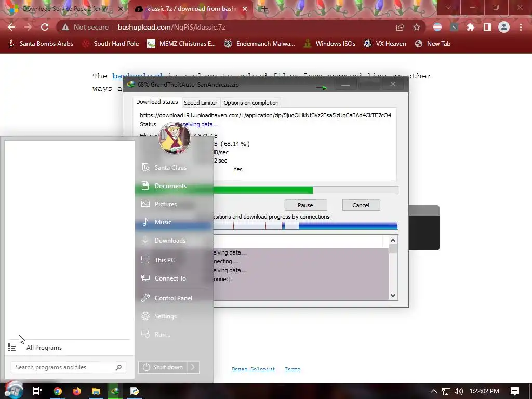This screenshot has height=399, width=532.
Task: Toggle Chrome side panel icon
Action: coord(487,27)
